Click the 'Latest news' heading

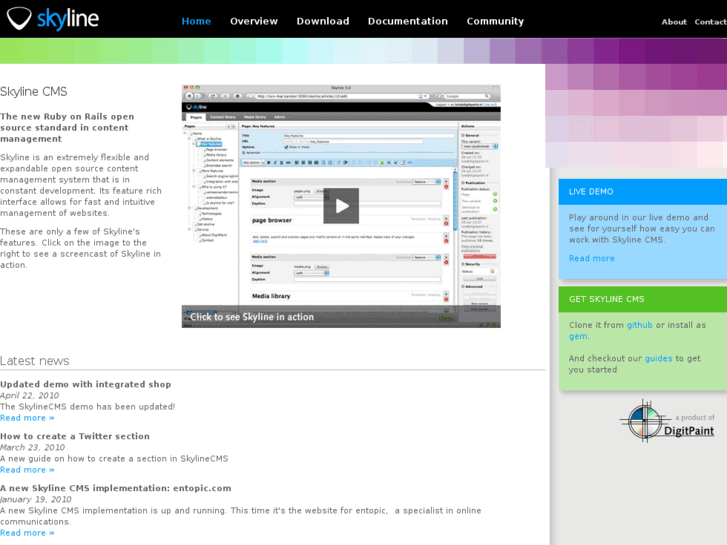point(35,361)
